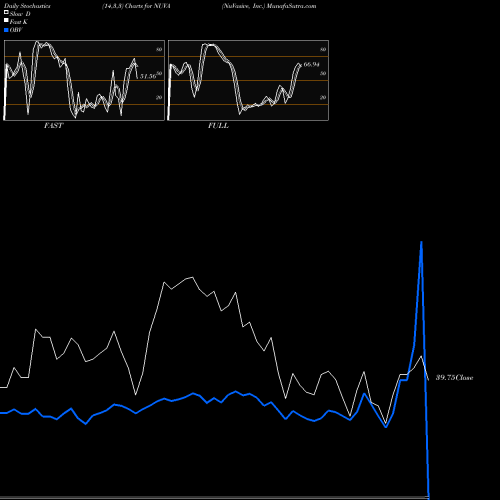
Task: Click the 80 level label in FAST chart
Action: click(x=159, y=49)
